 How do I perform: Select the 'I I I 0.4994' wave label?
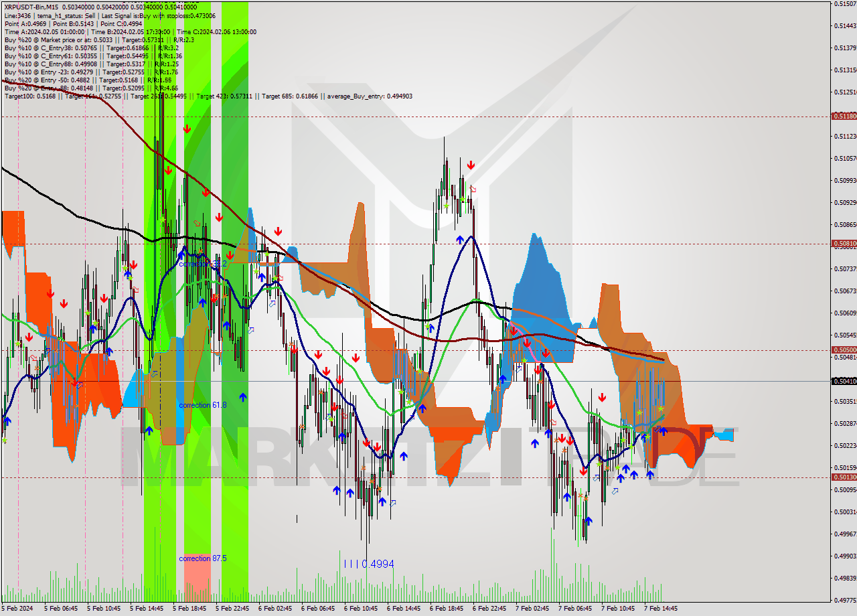pos(368,564)
